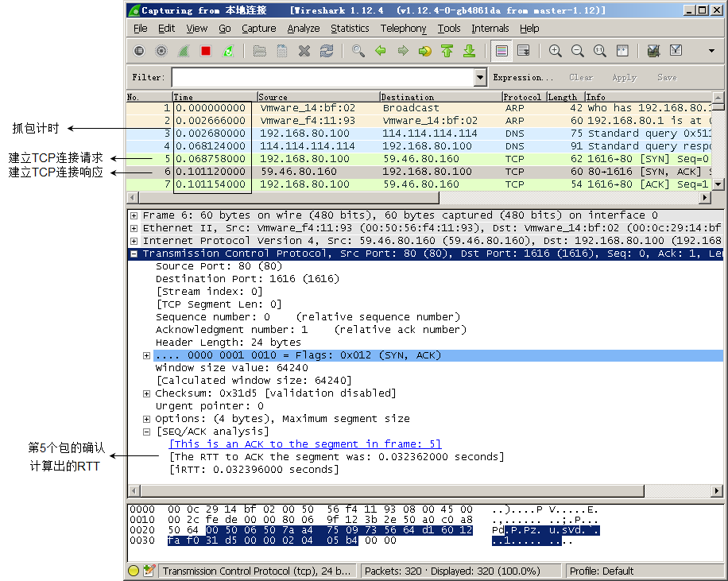Viewport: 728px width, 581px height.
Task: Click the Zoom in icon
Action: click(x=556, y=51)
